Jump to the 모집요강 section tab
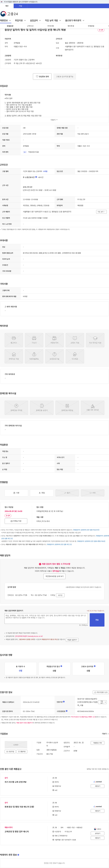This screenshot has height=868, width=109. click(x=10, y=26)
